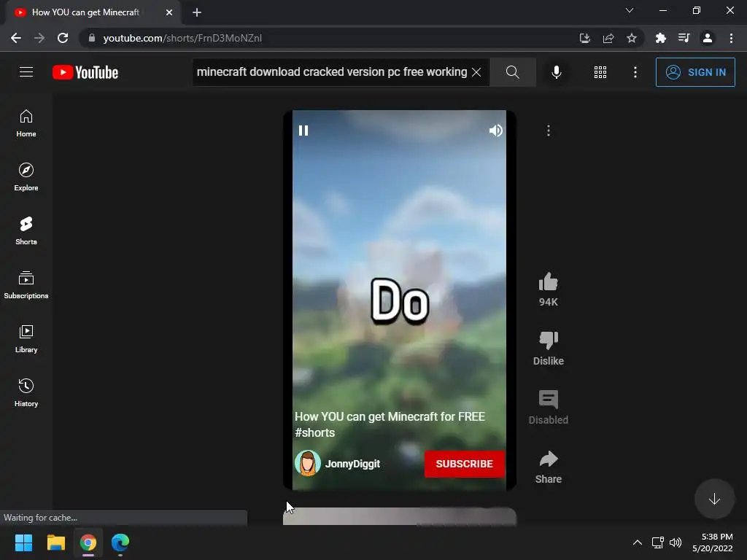This screenshot has width=747, height=560.
Task: Open JonnyDiggit channel avatar
Action: pyautogui.click(x=308, y=463)
